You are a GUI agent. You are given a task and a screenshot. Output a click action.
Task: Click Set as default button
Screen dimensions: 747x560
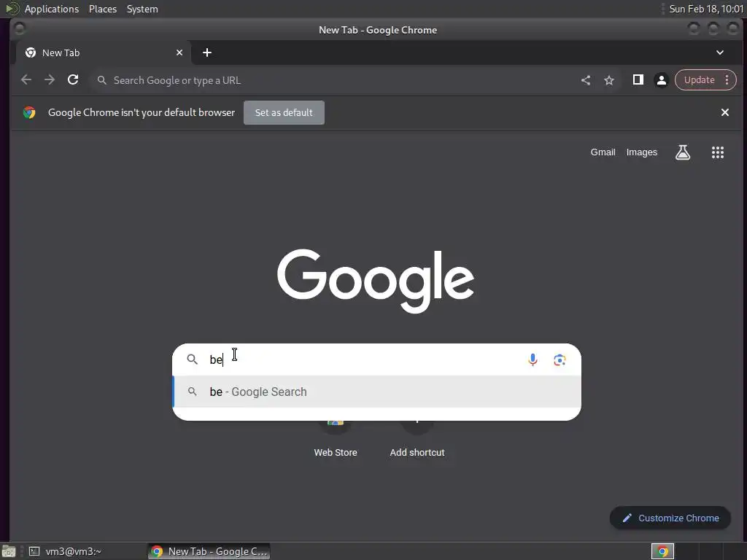coord(284,113)
